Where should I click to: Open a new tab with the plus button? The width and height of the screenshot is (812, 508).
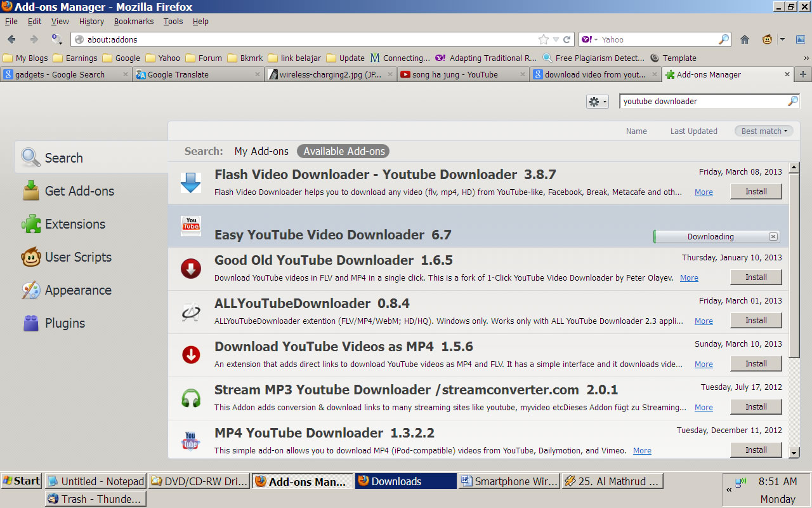tap(803, 74)
